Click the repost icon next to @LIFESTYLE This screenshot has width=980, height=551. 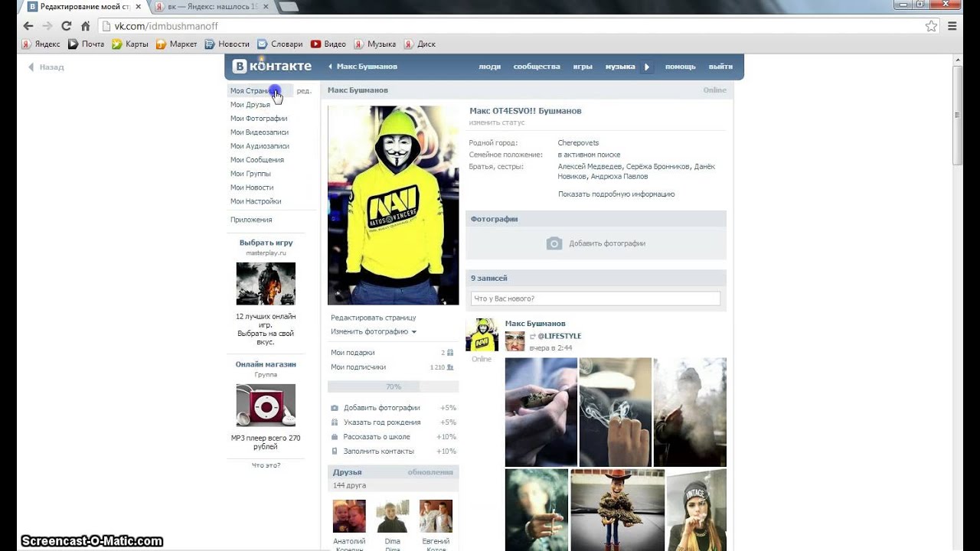click(x=532, y=336)
